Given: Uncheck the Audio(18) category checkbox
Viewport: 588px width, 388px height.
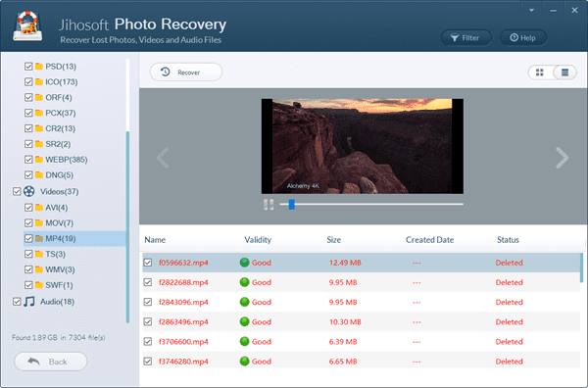Looking at the screenshot, I should [17, 302].
